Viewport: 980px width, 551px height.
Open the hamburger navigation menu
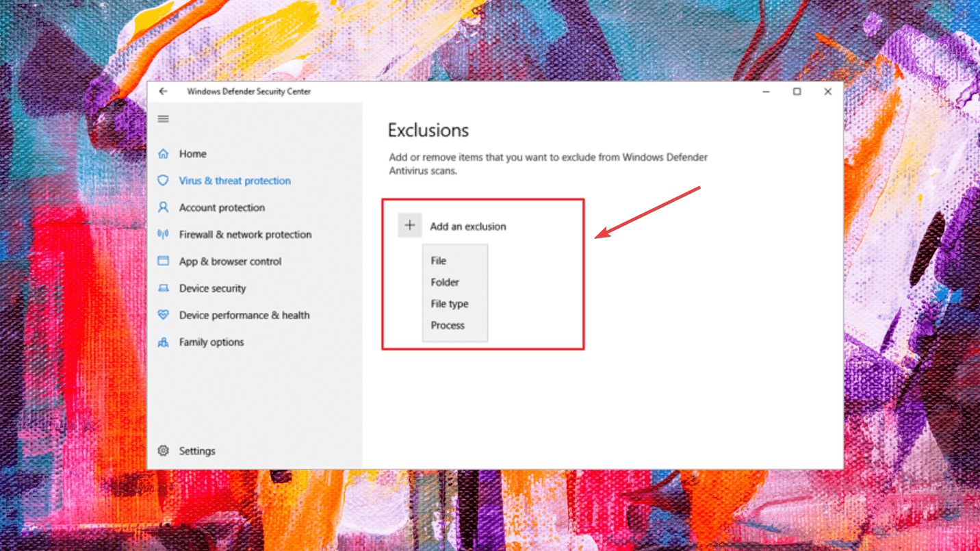click(163, 119)
